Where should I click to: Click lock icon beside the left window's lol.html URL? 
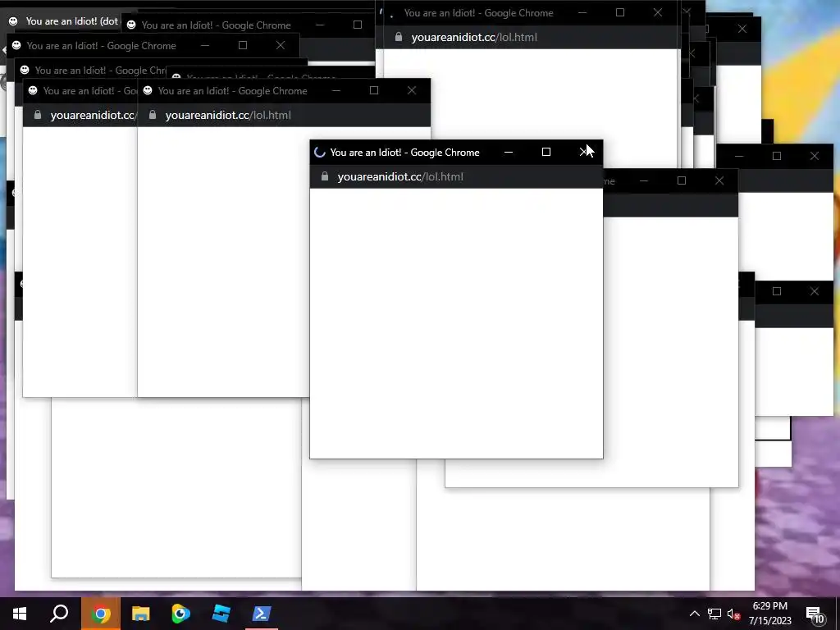(153, 115)
